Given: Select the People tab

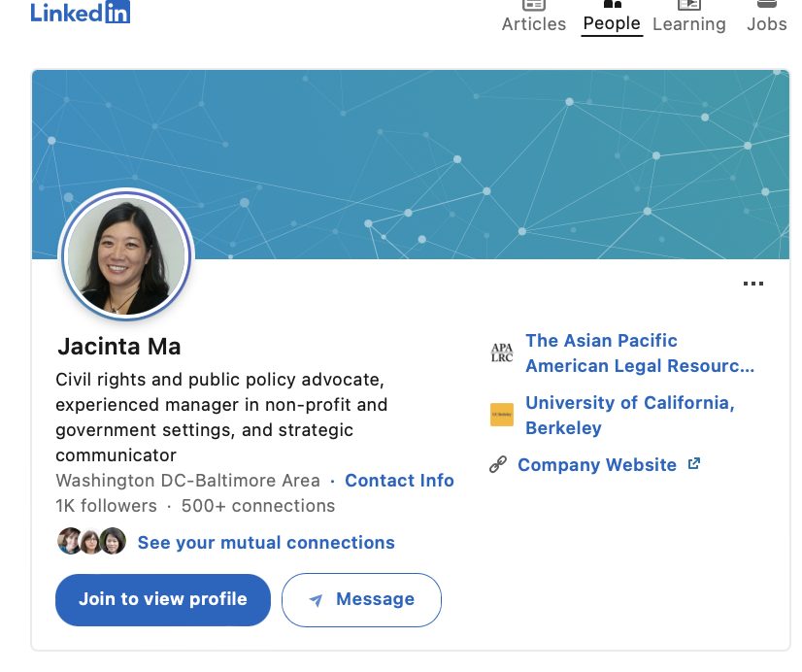Looking at the screenshot, I should pyautogui.click(x=612, y=23).
